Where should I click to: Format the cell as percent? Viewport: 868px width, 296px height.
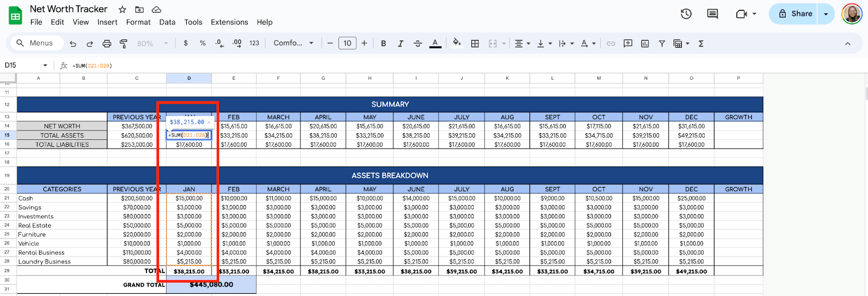click(x=202, y=43)
